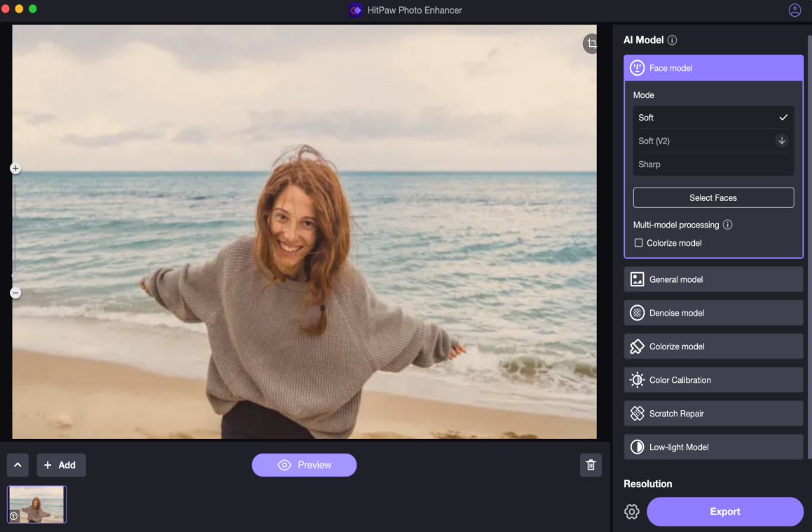Expand the Scratch Repair section
The width and height of the screenshot is (812, 532).
click(713, 414)
